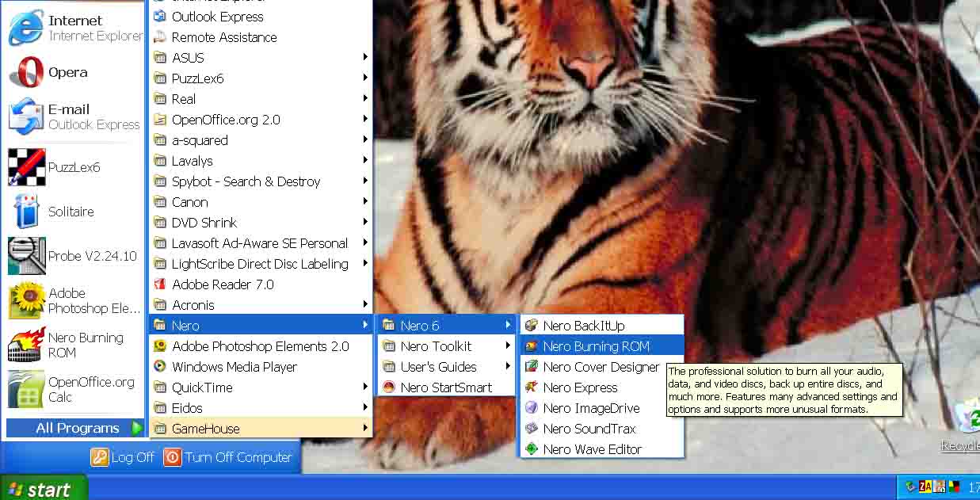Viewport: 980px width, 500px height.
Task: Expand the OpenOffice.org 2.0 submenu arrow
Action: pyautogui.click(x=365, y=120)
